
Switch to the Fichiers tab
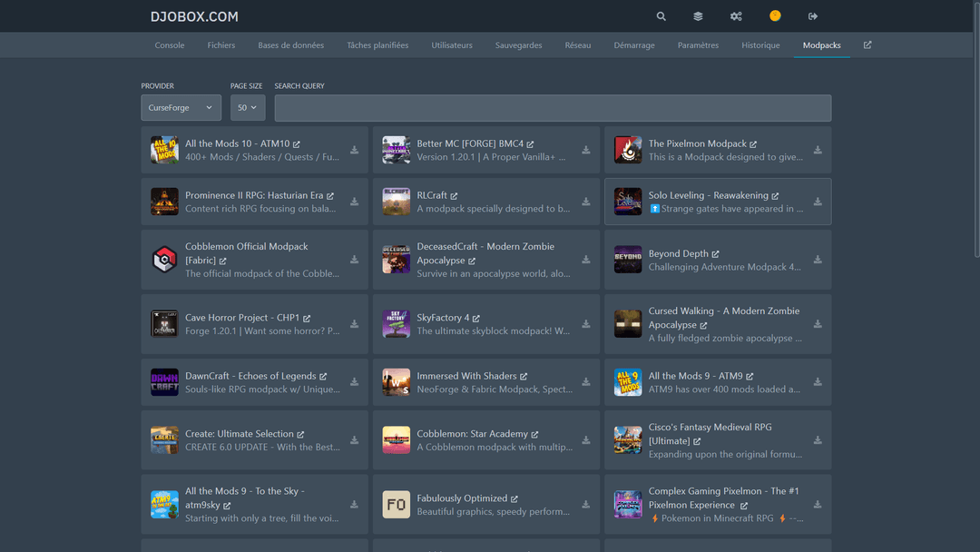click(x=221, y=45)
